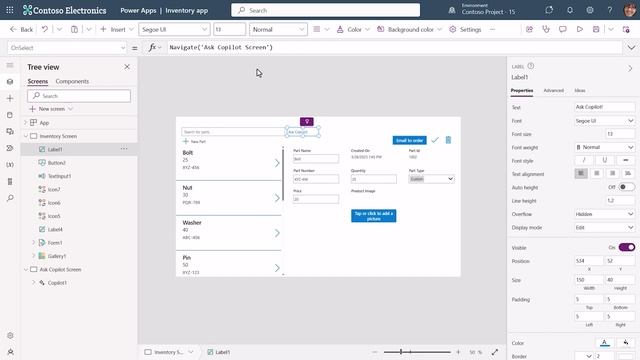Click the zoom slider handle
The image size is (640, 360).
coord(401,351)
